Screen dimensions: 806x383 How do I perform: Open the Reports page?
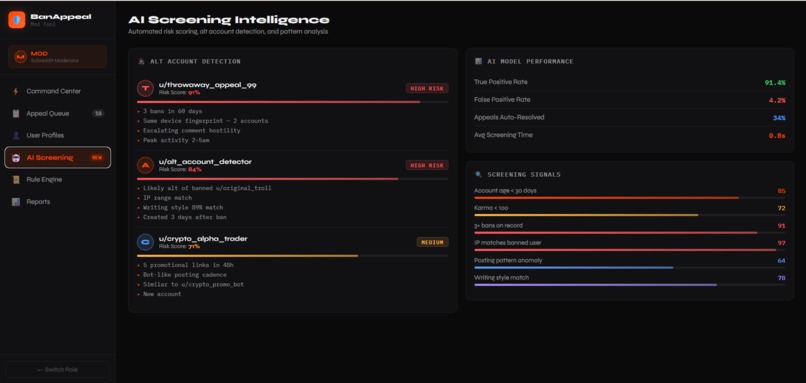58,202
